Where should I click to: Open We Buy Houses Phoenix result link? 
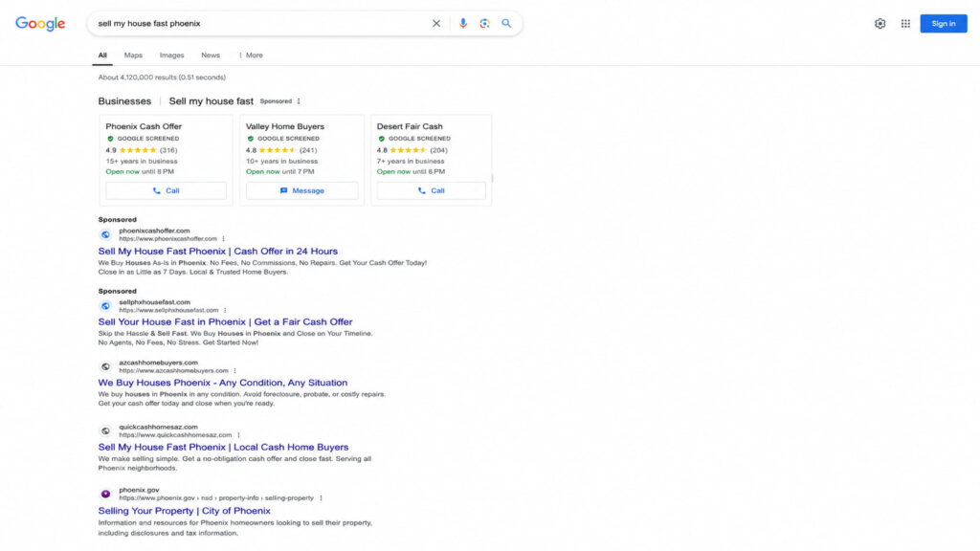point(222,383)
